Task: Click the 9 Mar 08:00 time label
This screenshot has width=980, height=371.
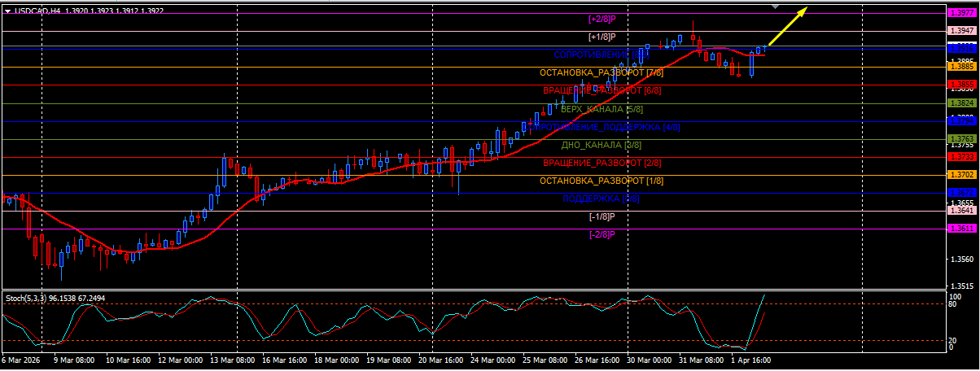Action: [73, 360]
